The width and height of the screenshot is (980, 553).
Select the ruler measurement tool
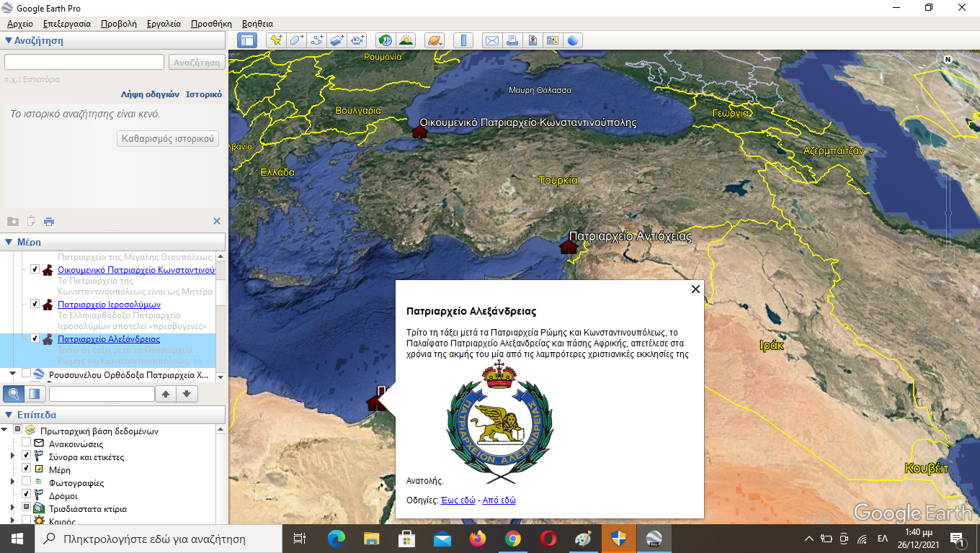point(463,40)
